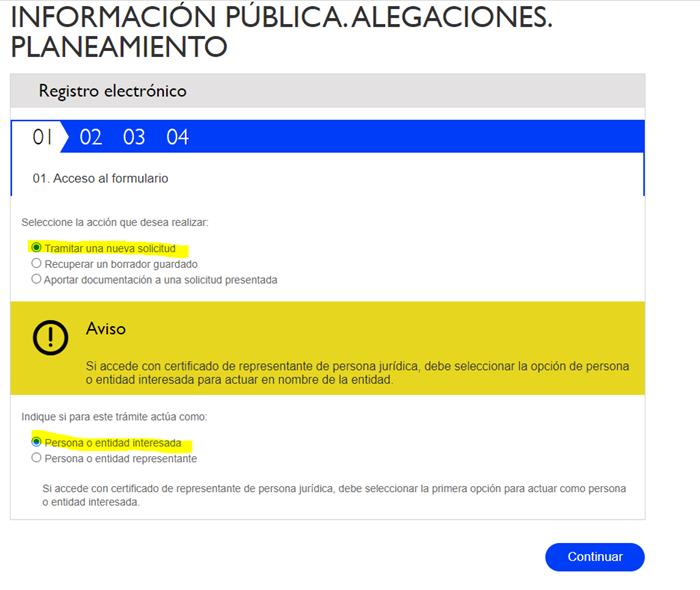Viewport: 700px width, 590px height.
Task: Click 'Seleccione la acción que desea realizar' label
Action: point(114,222)
